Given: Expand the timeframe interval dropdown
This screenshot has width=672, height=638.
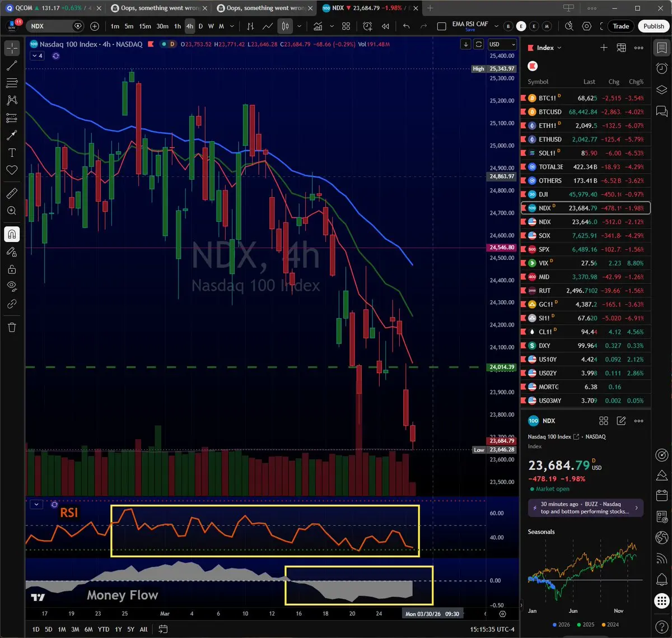Looking at the screenshot, I should (x=232, y=26).
